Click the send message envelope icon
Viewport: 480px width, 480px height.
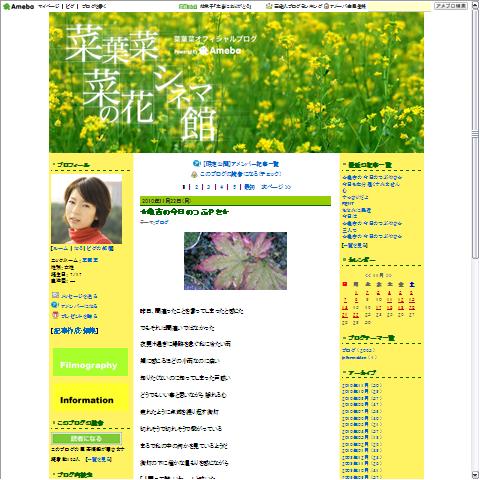[55, 295]
